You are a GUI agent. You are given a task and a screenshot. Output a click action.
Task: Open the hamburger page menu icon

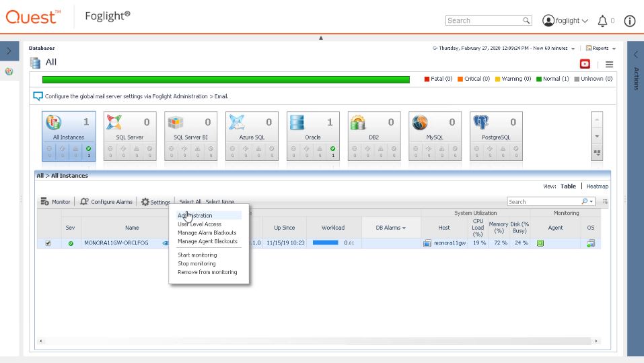coord(610,65)
